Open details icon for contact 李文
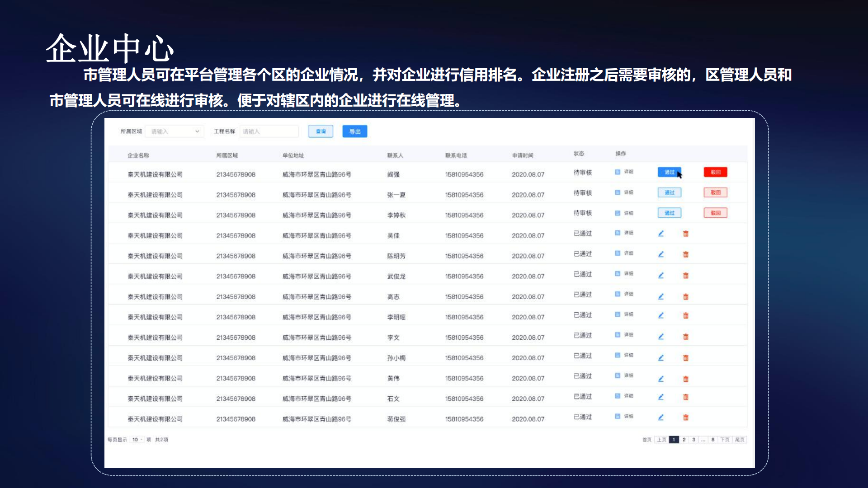This screenshot has width=868, height=488. click(x=618, y=334)
